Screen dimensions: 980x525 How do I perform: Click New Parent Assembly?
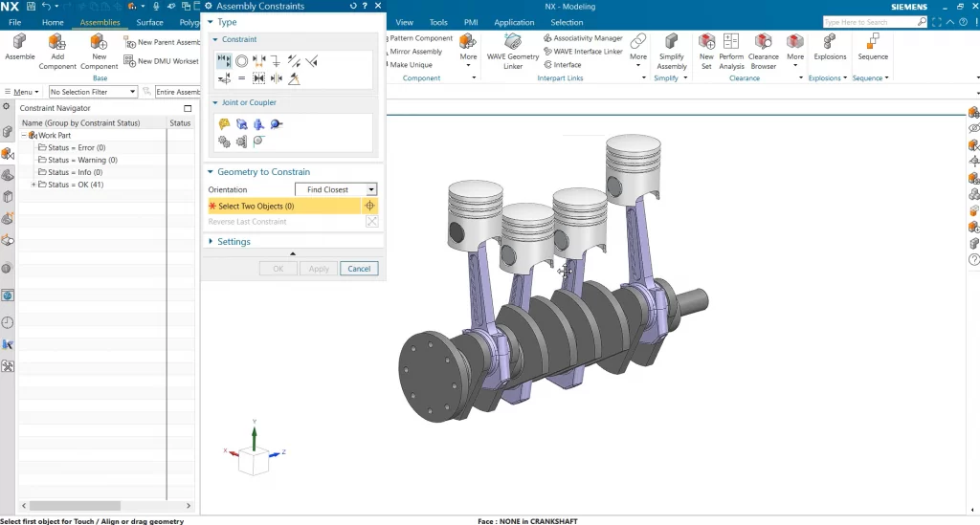(162, 42)
